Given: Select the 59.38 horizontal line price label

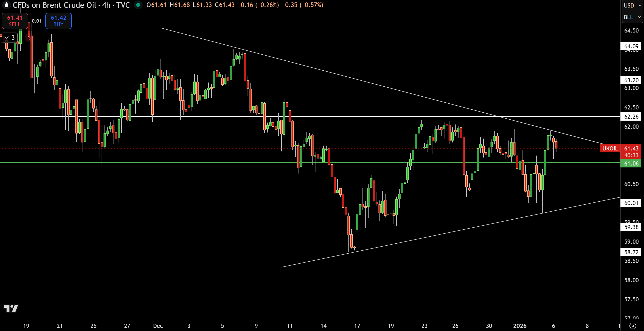Looking at the screenshot, I should (x=631, y=227).
